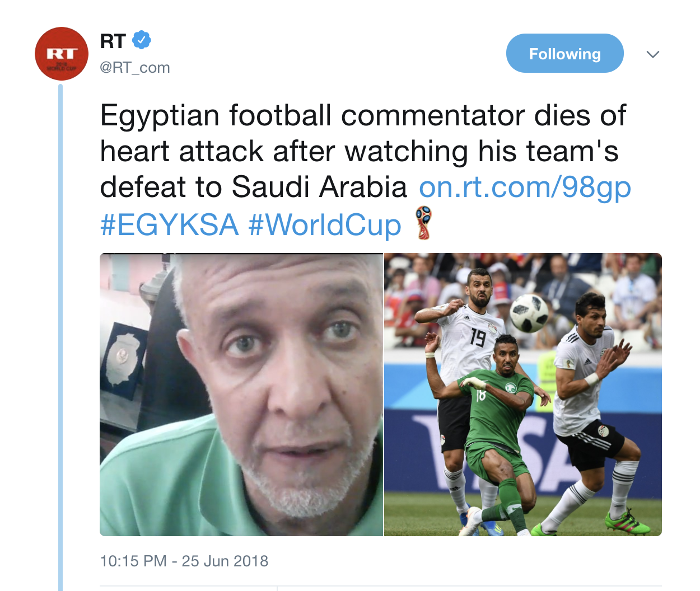700x591 pixels.
Task: Click the soccer ball in the match photo
Action: pyautogui.click(x=529, y=312)
